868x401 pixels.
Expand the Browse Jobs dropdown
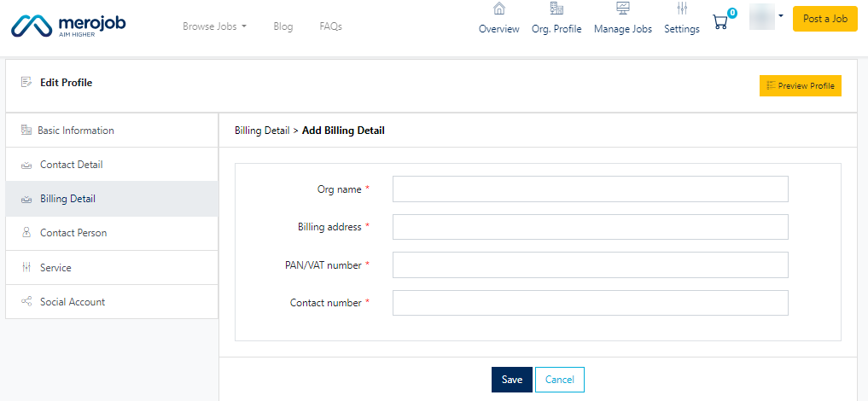coord(214,26)
